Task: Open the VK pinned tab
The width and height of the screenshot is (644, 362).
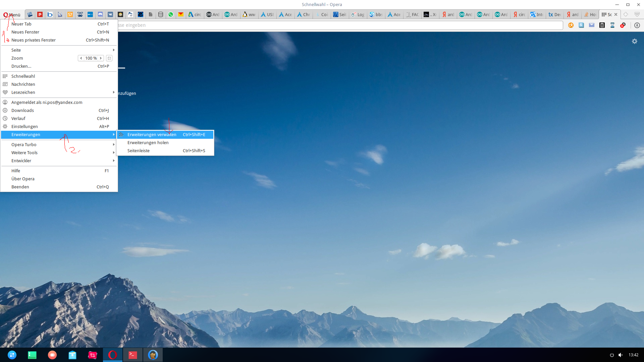Action: tap(110, 14)
